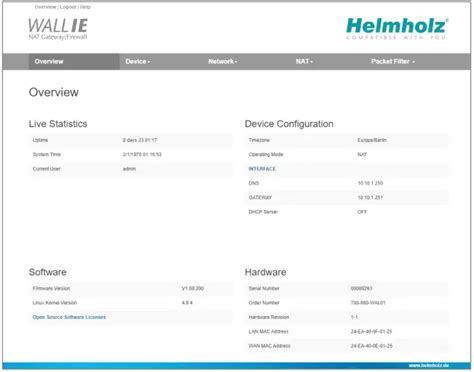The height and width of the screenshot is (372, 474).
Task: Click the Current User label
Action: pyautogui.click(x=47, y=169)
